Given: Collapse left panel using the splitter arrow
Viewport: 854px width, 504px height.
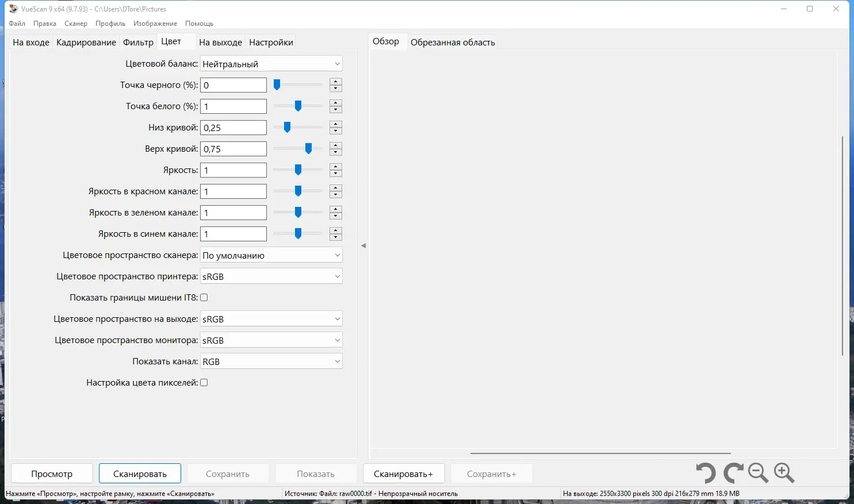Looking at the screenshot, I should point(363,245).
